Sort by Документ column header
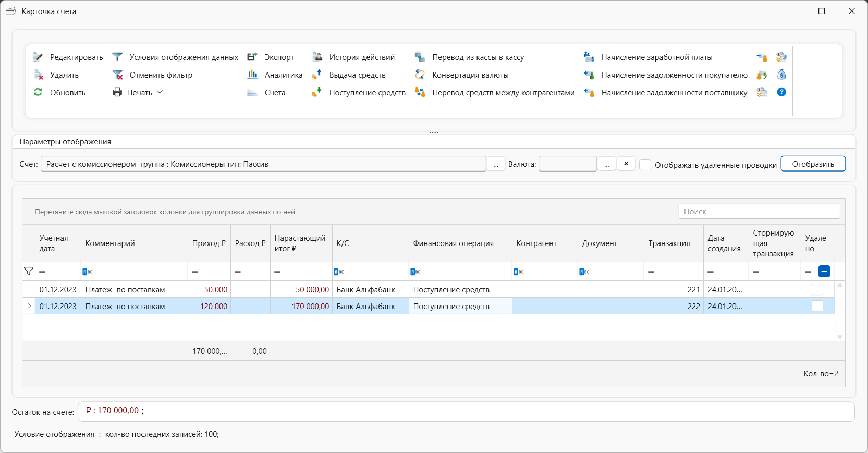868x453 pixels. click(610, 243)
